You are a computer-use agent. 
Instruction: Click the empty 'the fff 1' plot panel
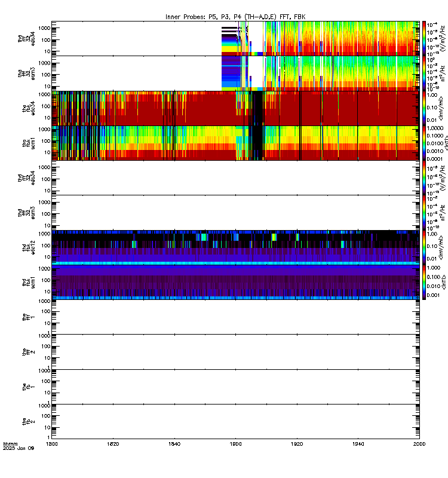tap(235, 317)
